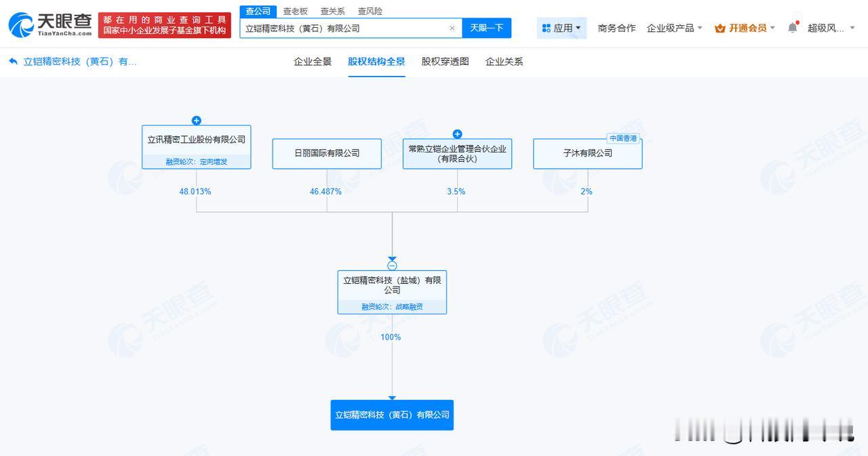The image size is (868, 456).
Task: Open the 立铠精密科技(黄石)有限公司 blue node
Action: pyautogui.click(x=392, y=415)
